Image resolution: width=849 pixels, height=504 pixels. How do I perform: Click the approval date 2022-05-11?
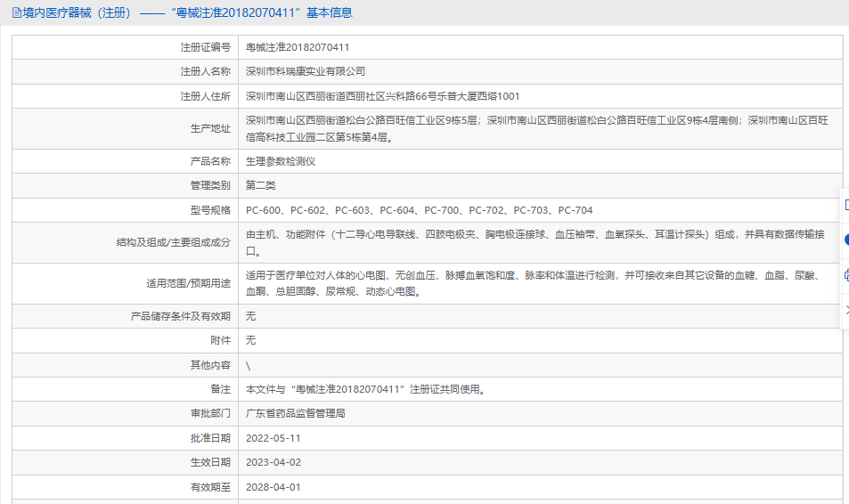point(273,438)
